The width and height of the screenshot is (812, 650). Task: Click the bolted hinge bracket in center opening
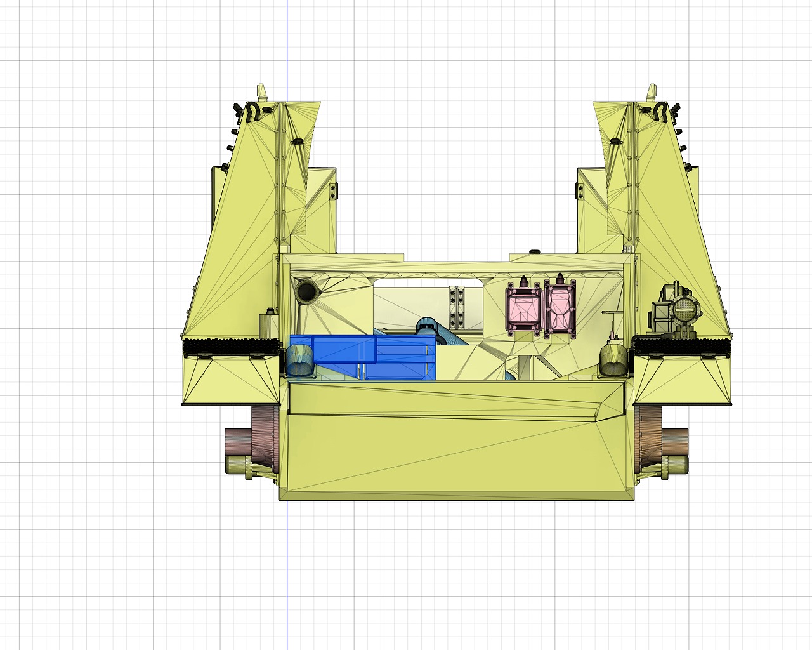tap(457, 308)
